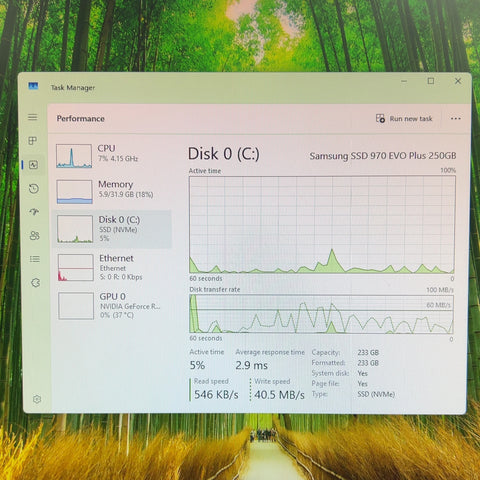Select the Disk 0 (C:) entry
This screenshot has height=480, width=480.
pos(112,229)
